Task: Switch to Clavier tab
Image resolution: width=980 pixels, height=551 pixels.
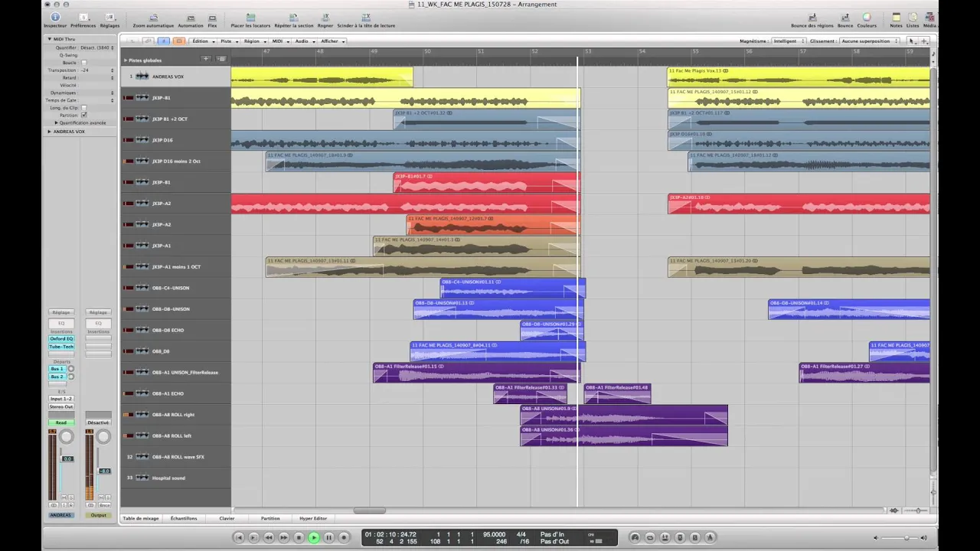Action: pyautogui.click(x=227, y=518)
